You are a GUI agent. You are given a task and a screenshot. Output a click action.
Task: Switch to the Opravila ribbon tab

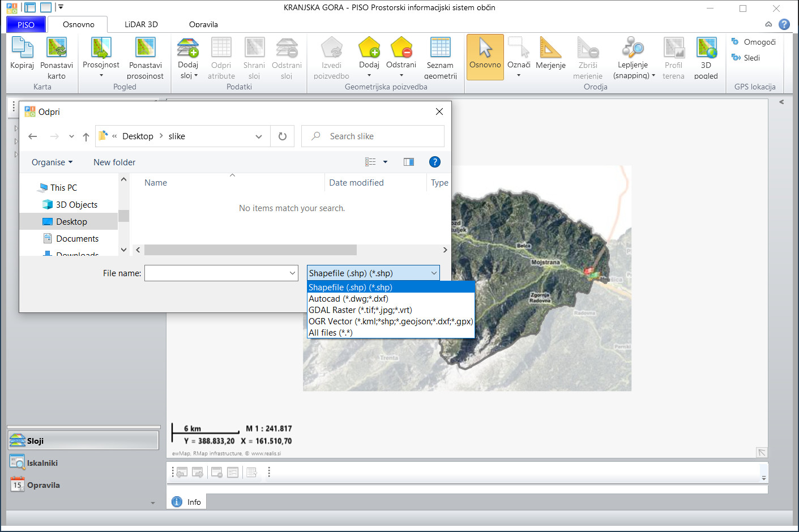203,24
